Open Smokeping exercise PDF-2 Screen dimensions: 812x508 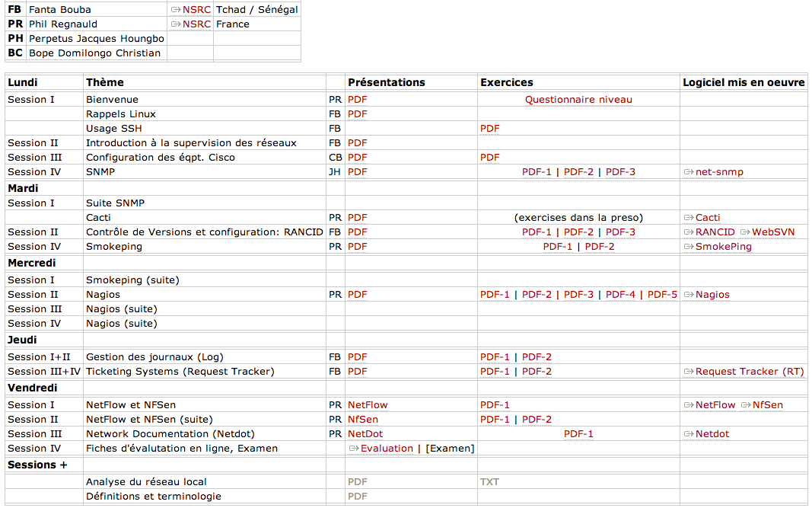[599, 247]
